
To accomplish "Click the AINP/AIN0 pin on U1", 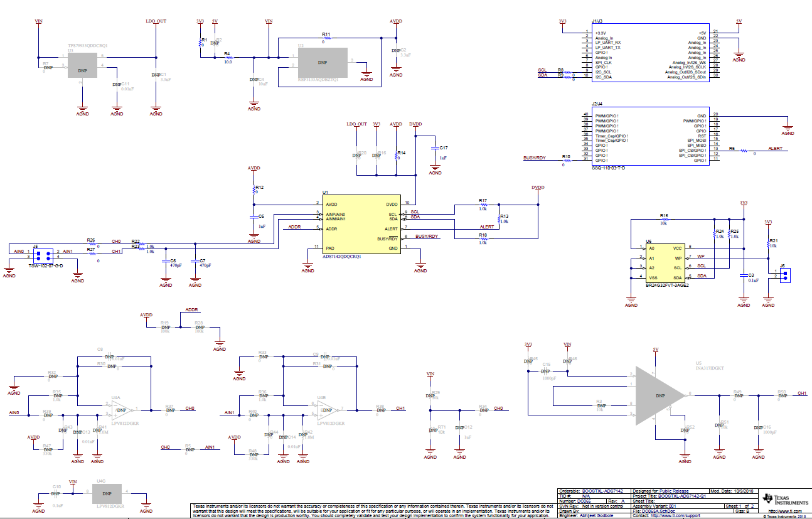I will click(336, 214).
